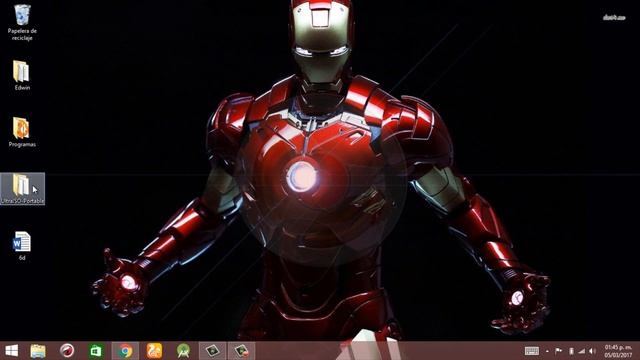Launch Android Studio from taskbar
This screenshot has width=640, height=360.
click(183, 351)
